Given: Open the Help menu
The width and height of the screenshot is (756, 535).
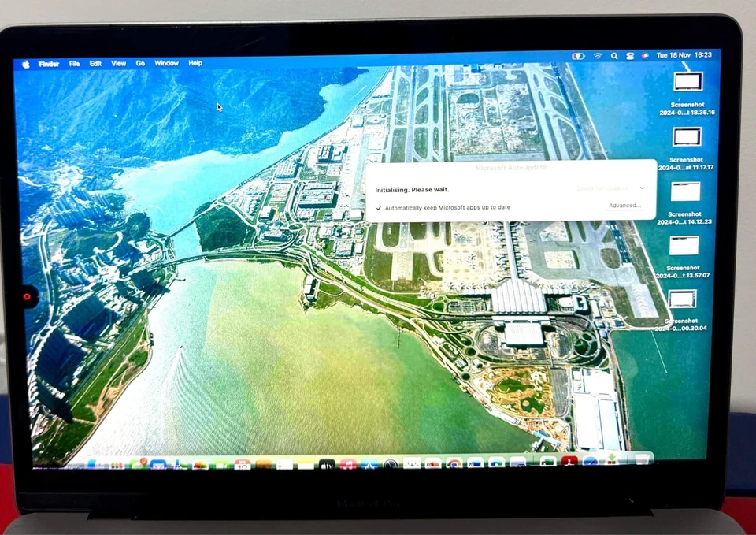Looking at the screenshot, I should click(x=195, y=63).
